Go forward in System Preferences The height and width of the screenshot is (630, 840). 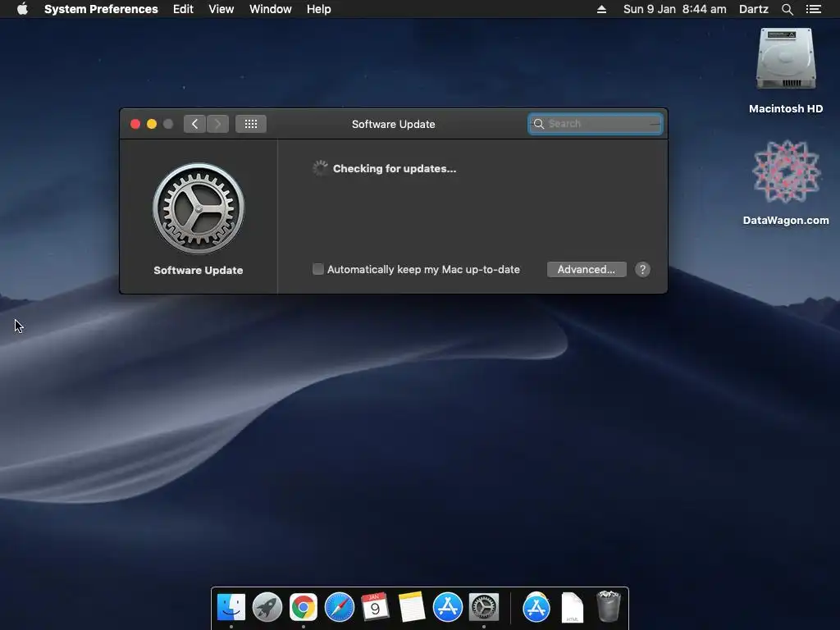tap(217, 124)
